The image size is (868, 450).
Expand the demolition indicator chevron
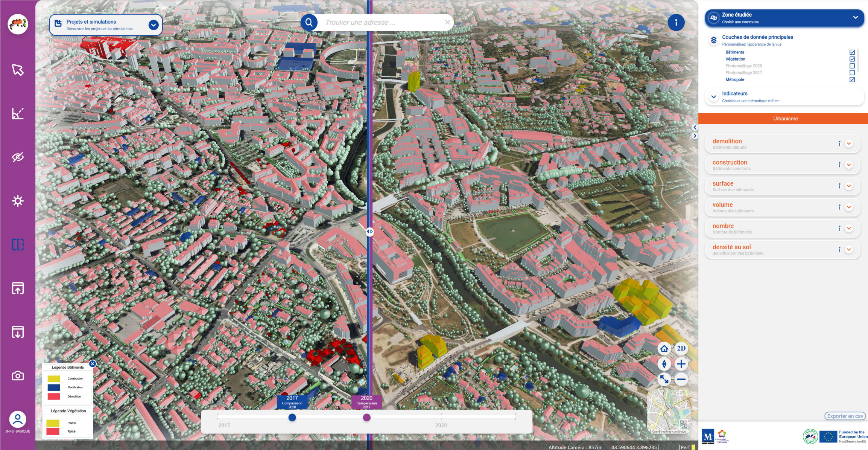tap(849, 143)
